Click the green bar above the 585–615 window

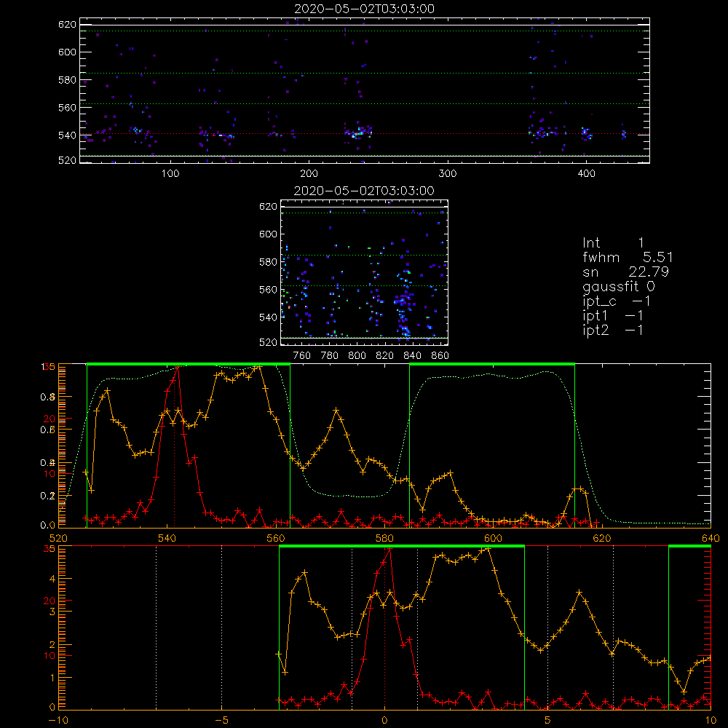tap(492, 365)
